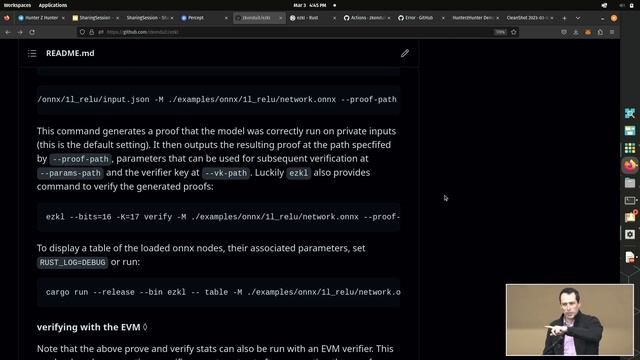Open Firefox downloads arrow icon
The height and width of the screenshot is (360, 640).
(x=576, y=32)
